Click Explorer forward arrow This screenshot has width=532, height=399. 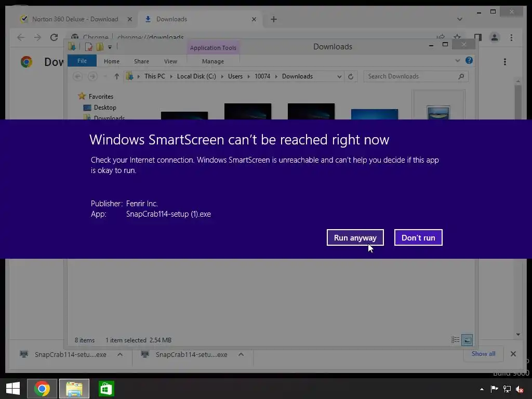[x=92, y=76]
